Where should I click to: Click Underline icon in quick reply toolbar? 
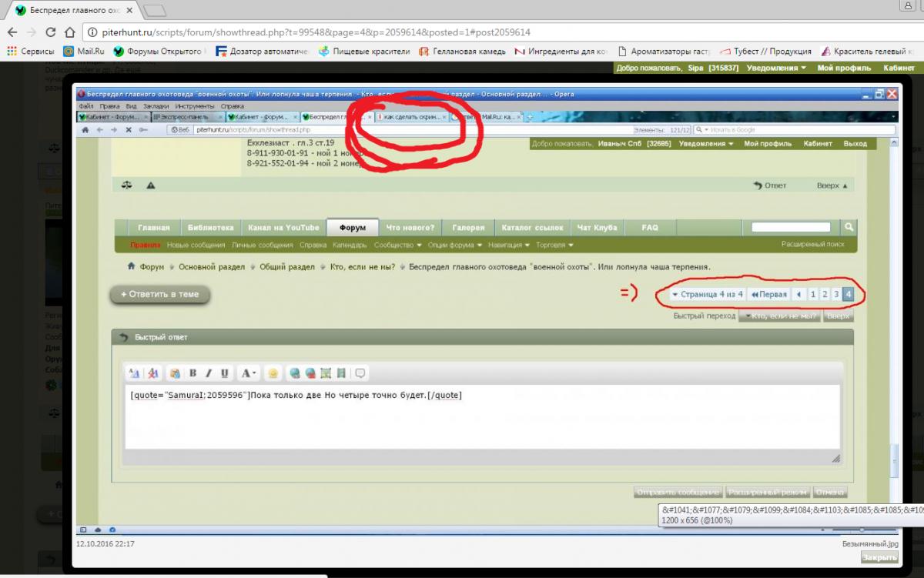click(225, 373)
